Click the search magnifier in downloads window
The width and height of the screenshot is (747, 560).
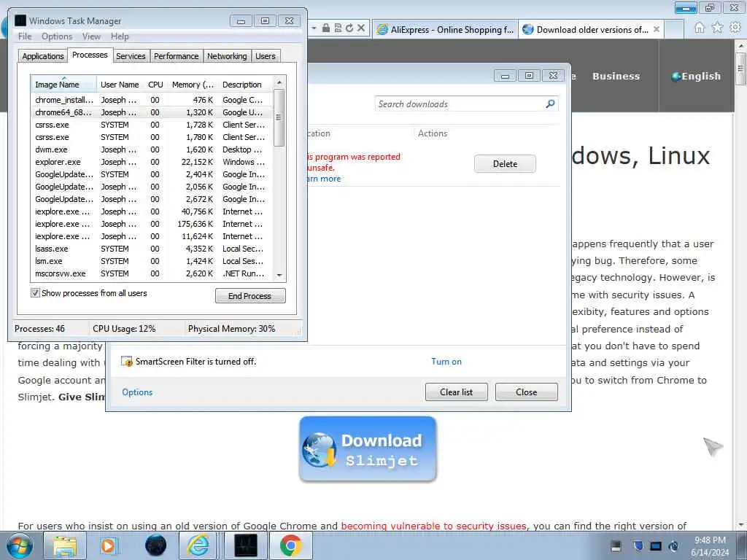point(550,104)
